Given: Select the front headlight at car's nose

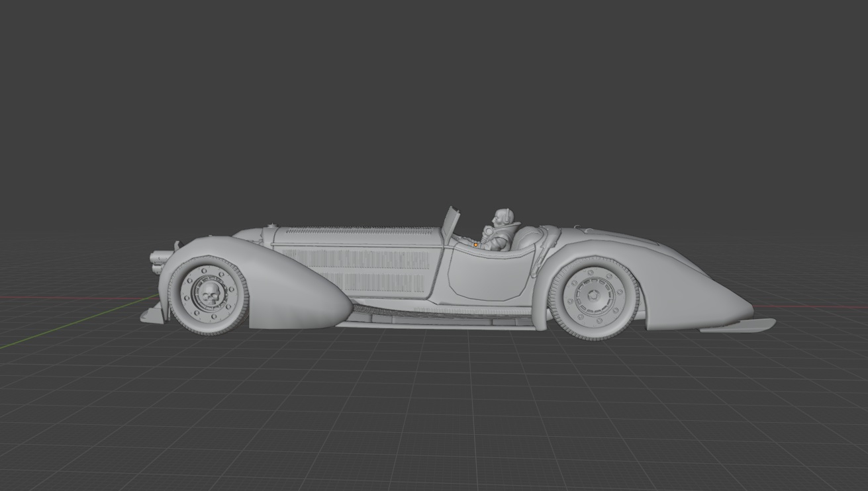Looking at the screenshot, I should pyautogui.click(x=159, y=258).
